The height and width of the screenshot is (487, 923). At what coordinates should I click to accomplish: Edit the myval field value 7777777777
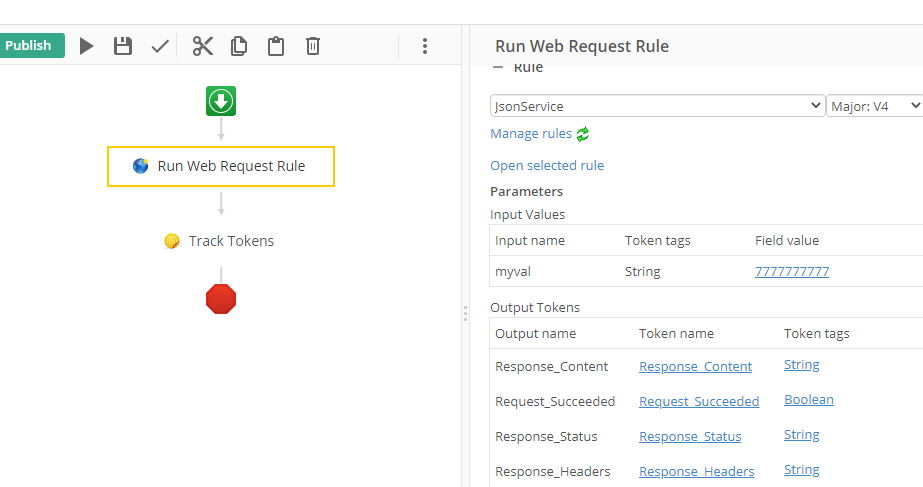coord(792,272)
